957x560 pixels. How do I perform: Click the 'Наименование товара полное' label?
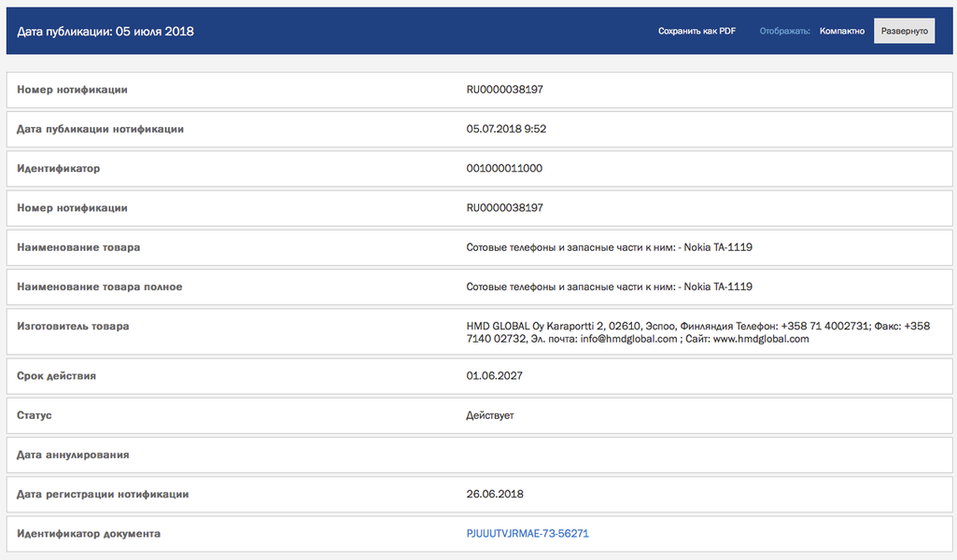pos(100,287)
